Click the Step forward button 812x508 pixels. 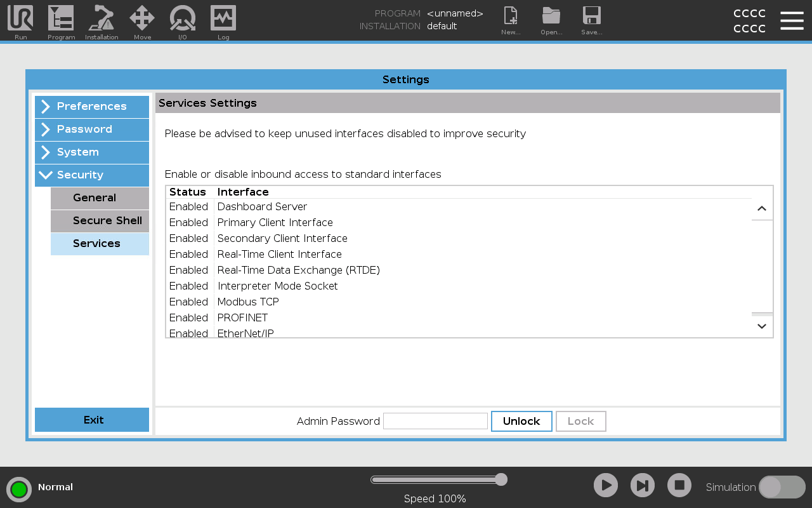tap(643, 486)
